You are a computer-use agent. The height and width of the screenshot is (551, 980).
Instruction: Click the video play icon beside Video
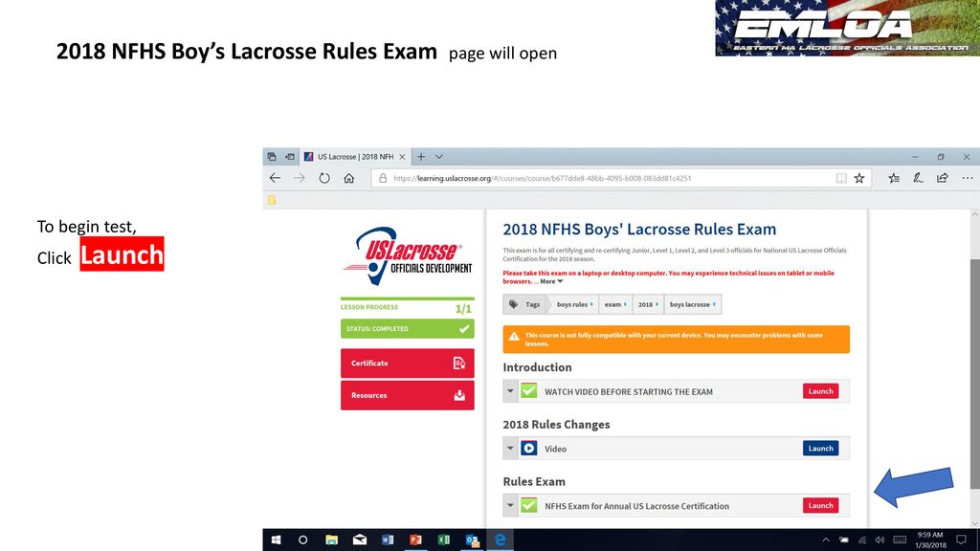[528, 449]
